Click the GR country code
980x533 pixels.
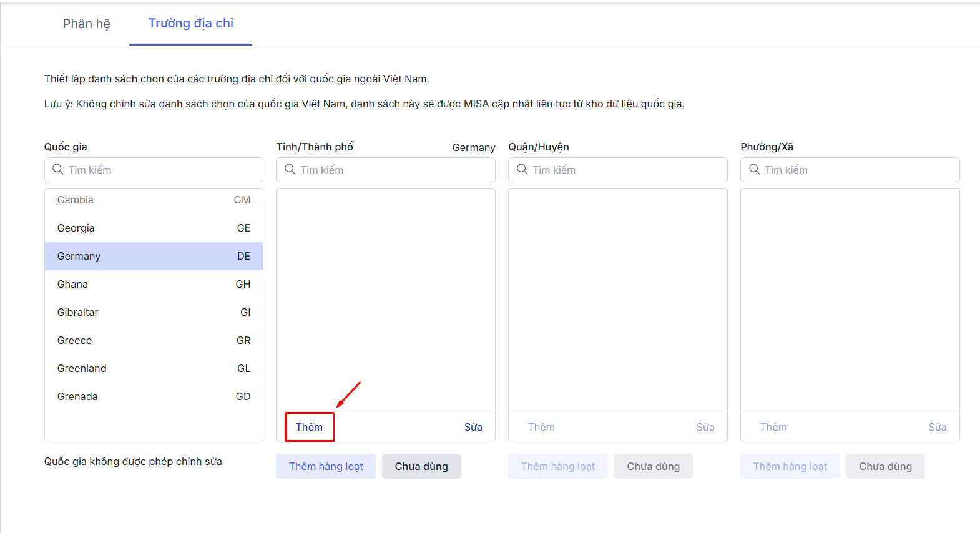point(243,341)
